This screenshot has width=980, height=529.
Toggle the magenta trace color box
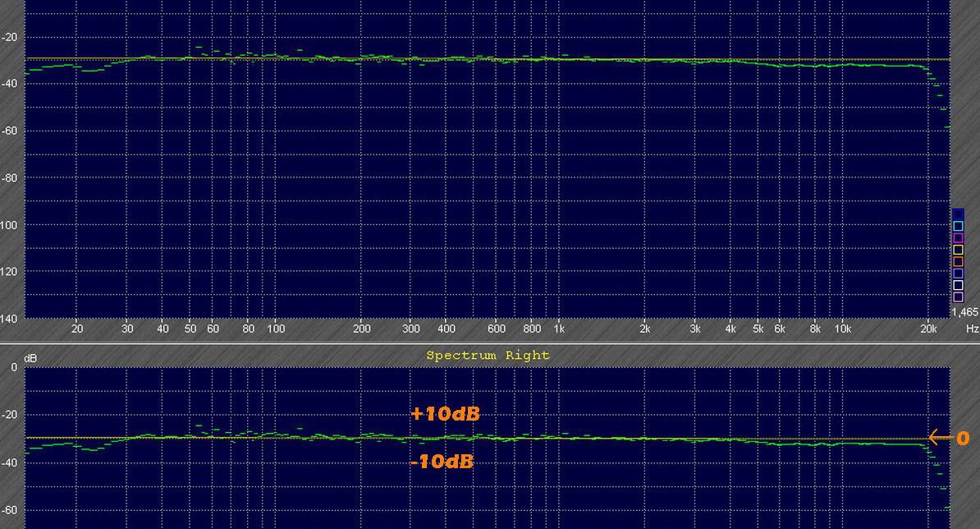tap(958, 238)
